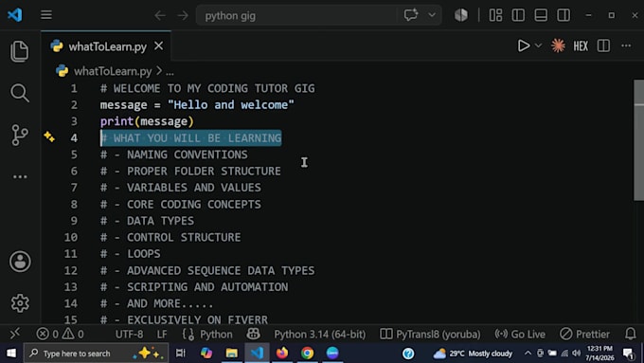Viewport: 644px width, 363px height.
Task: Expand the breadcrumb ellipsis
Action: 170,72
